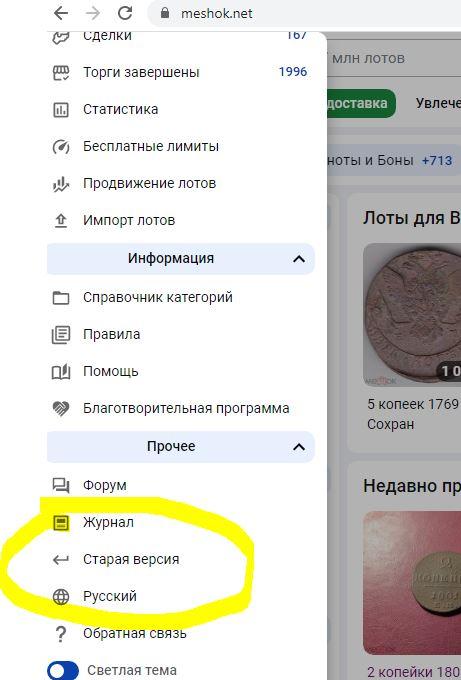Collapse the Информация section chevron
The image size is (461, 680).
point(299,259)
